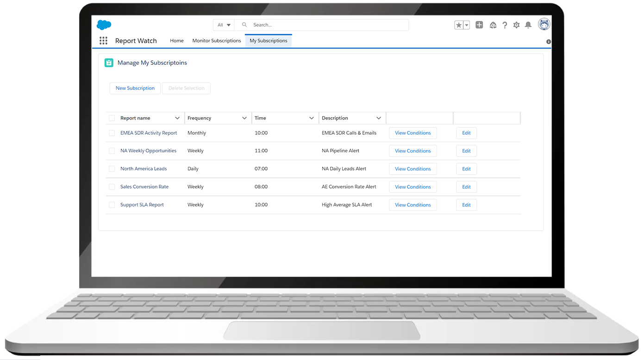Click the New Subscription button
The image size is (644, 360).
pyautogui.click(x=135, y=88)
